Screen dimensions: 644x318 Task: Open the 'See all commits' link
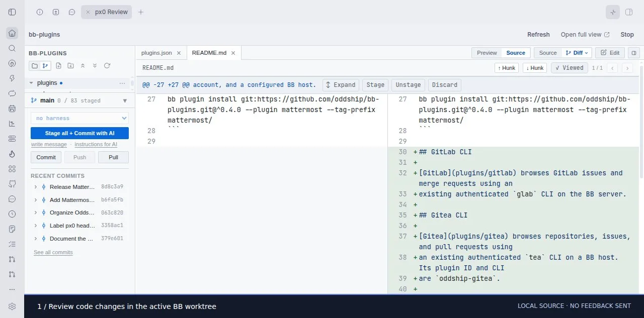(53, 252)
